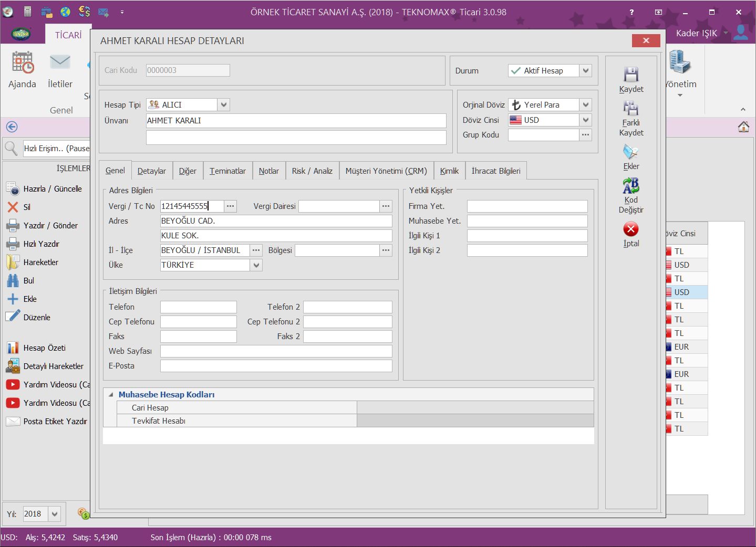Viewport: 756px width, 547px height.
Task: Open the İletiler mail icon
Action: [x=60, y=63]
